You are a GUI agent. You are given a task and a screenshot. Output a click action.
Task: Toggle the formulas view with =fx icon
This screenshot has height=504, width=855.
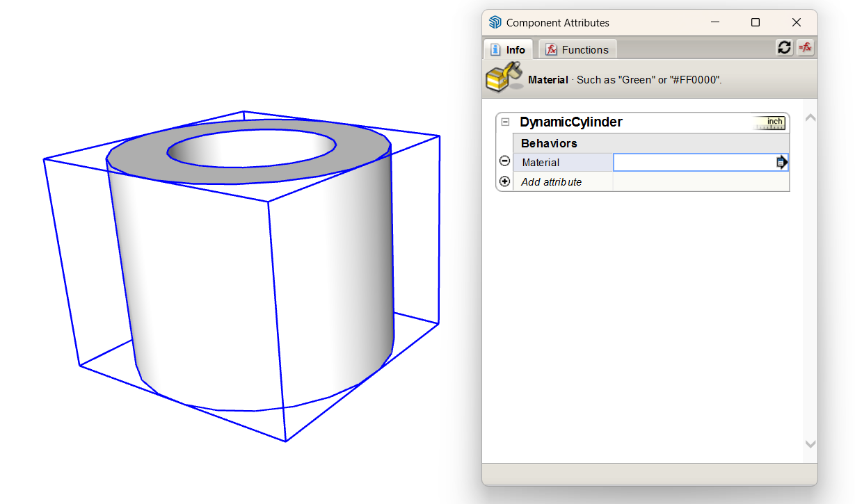click(805, 47)
